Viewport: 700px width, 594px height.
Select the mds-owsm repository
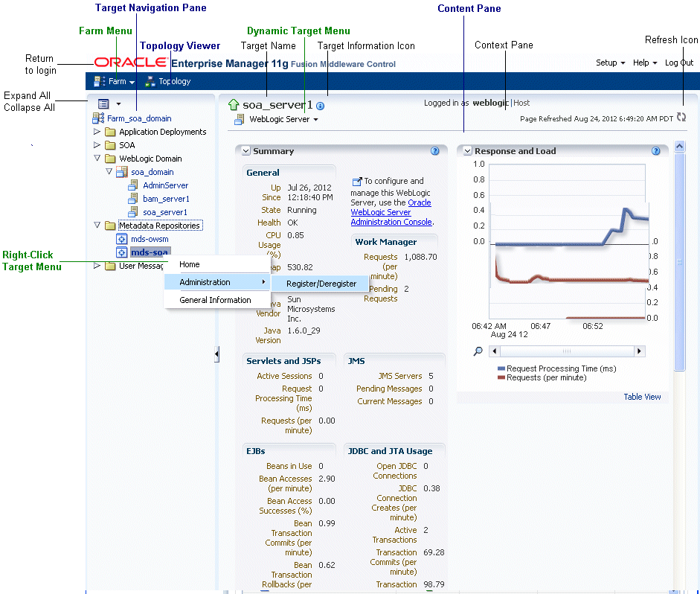click(150, 239)
